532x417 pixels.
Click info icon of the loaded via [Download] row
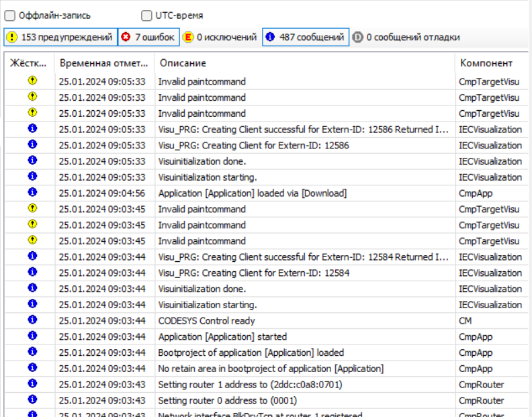(x=32, y=193)
